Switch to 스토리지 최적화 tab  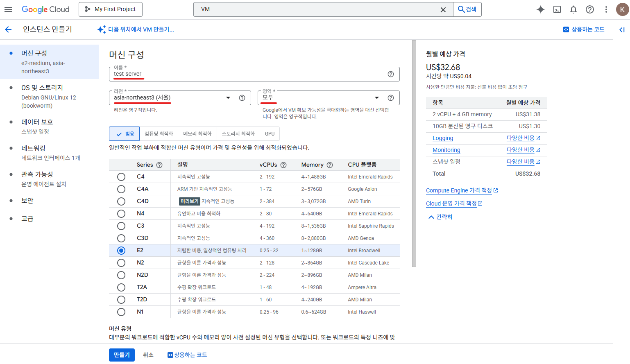pos(238,134)
